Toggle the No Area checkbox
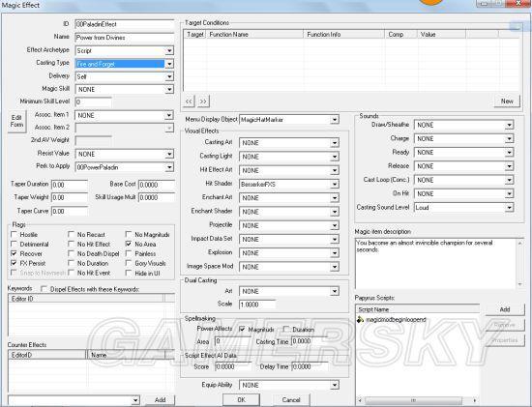Image resolution: width=532 pixels, height=407 pixels. click(x=129, y=244)
